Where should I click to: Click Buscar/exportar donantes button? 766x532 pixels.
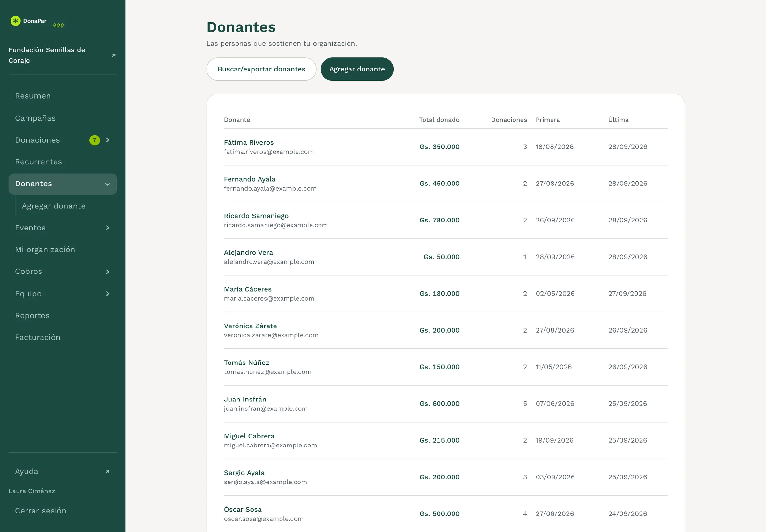[x=261, y=69]
